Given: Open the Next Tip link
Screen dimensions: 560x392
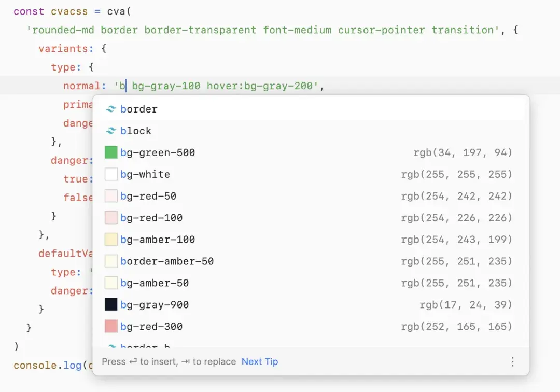Looking at the screenshot, I should (260, 361).
